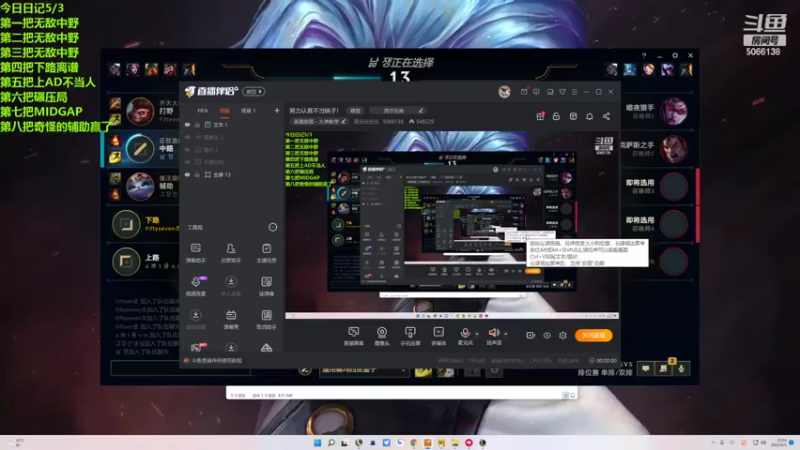Open League client settings gear icon
The width and height of the screenshot is (800, 450).
675,56
